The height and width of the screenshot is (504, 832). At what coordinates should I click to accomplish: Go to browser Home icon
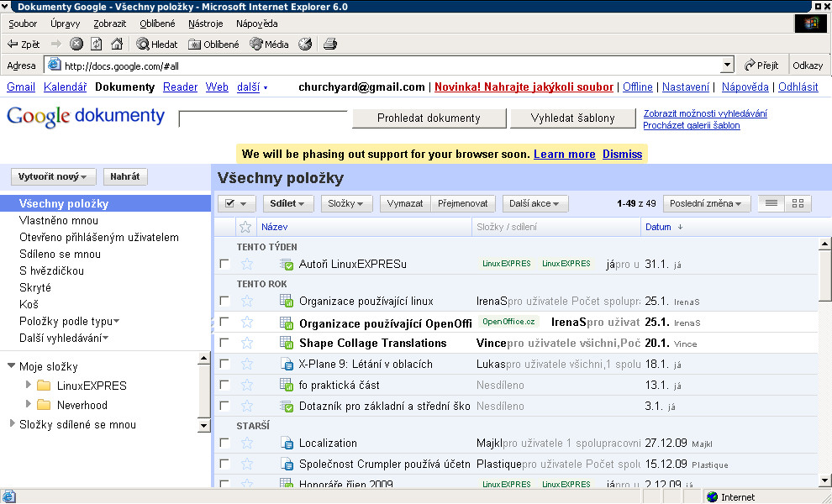pos(117,44)
